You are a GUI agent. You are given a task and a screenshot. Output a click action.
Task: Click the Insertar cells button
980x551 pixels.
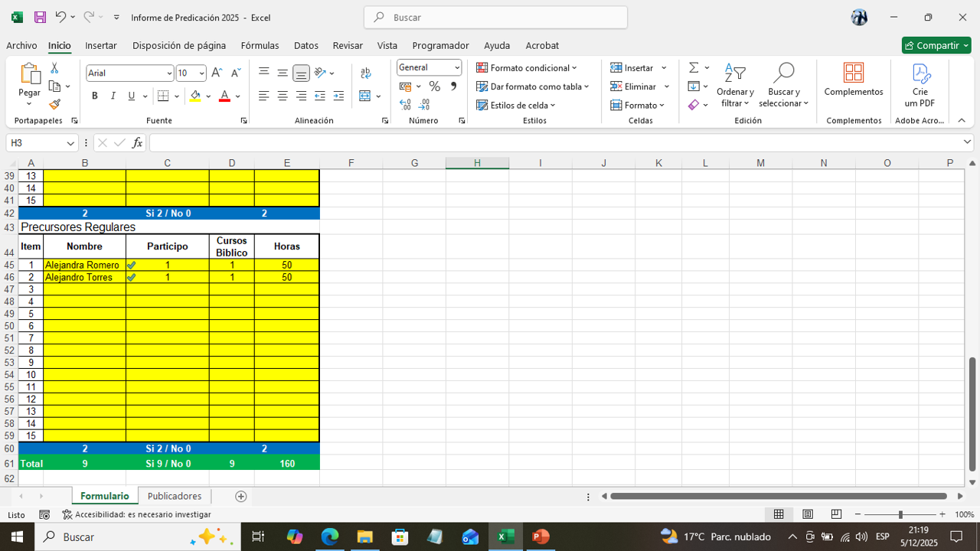[x=632, y=68]
